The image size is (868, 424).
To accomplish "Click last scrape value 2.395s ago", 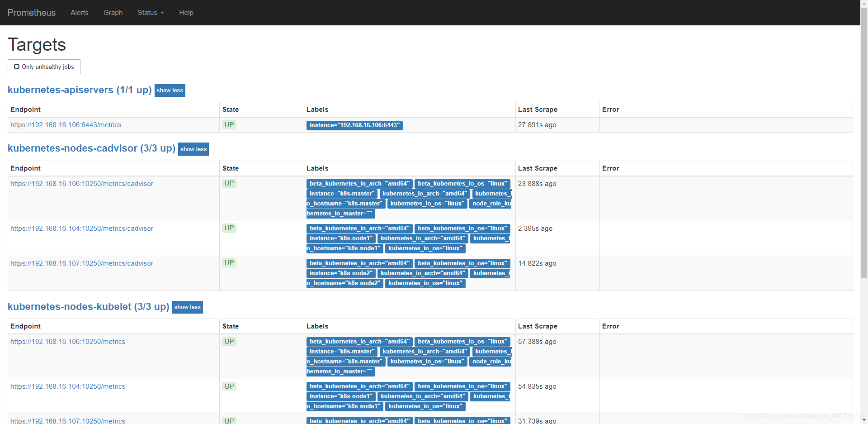I will coord(535,229).
